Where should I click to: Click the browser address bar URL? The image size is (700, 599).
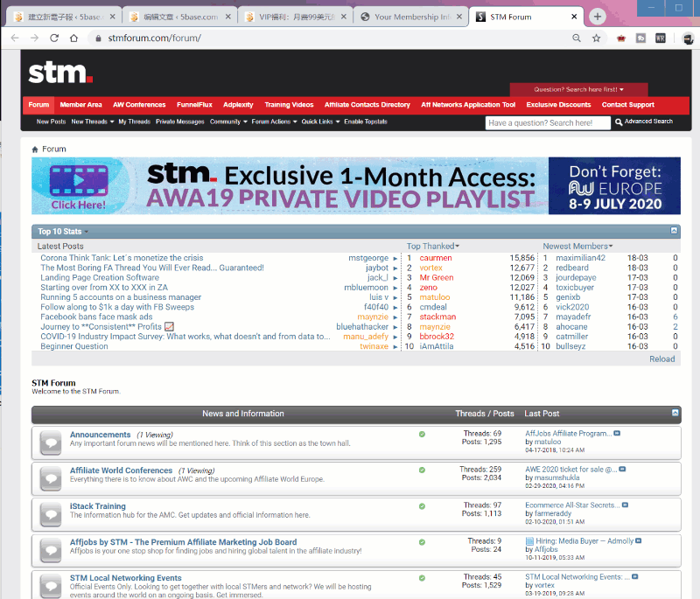pos(155,38)
